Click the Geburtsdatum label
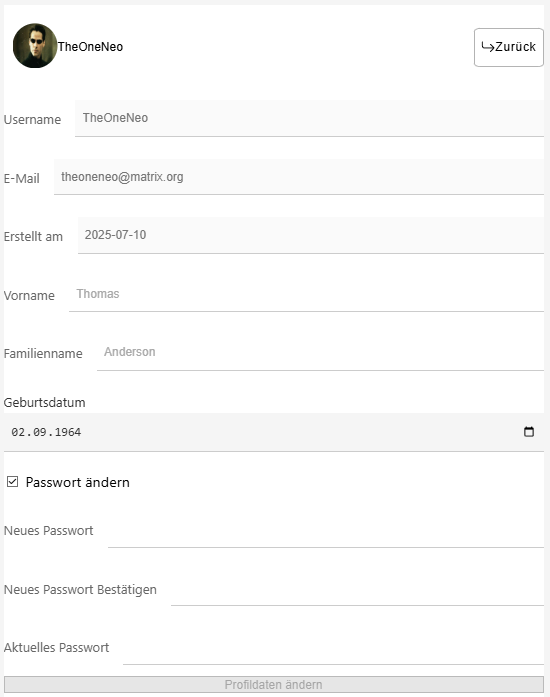The width and height of the screenshot is (550, 697). coord(44,403)
